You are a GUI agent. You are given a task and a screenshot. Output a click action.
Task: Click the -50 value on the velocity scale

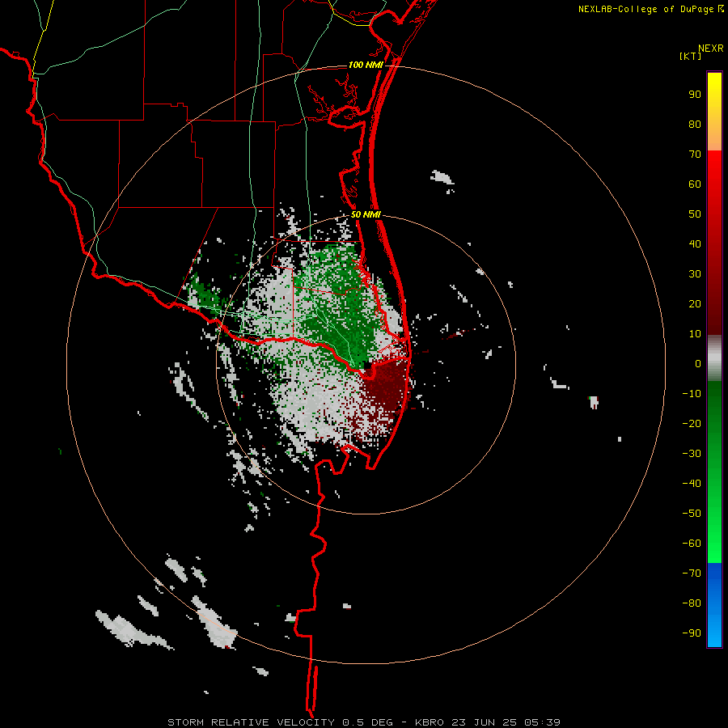(x=692, y=513)
